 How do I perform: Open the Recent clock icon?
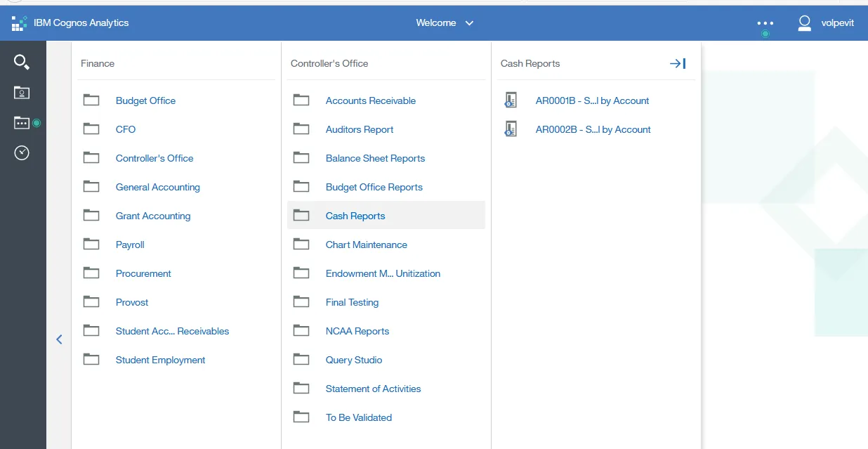(22, 152)
